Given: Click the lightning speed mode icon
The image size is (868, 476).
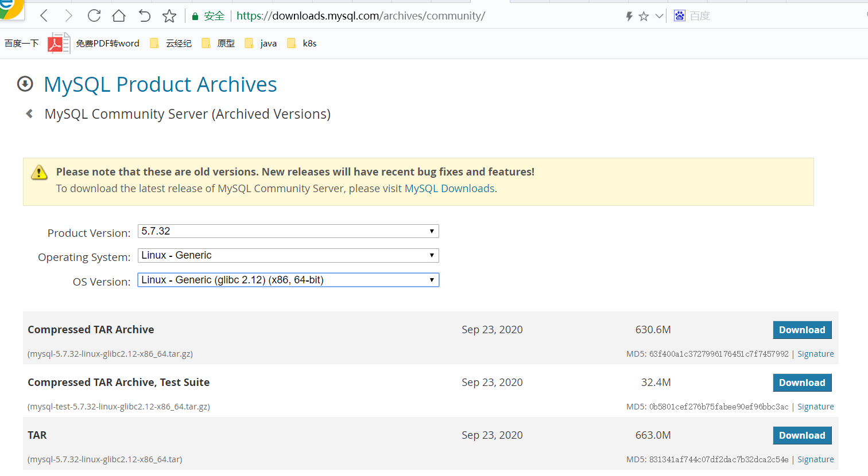Looking at the screenshot, I should pyautogui.click(x=629, y=16).
